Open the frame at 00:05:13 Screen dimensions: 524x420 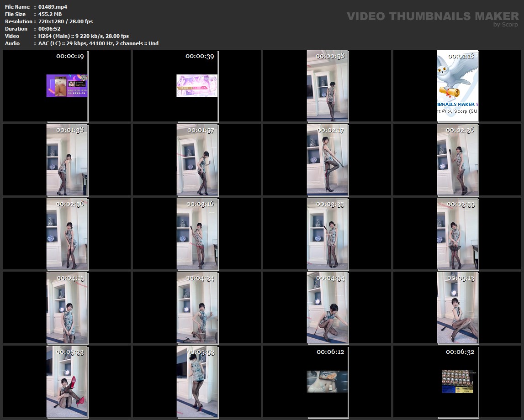(x=457, y=308)
